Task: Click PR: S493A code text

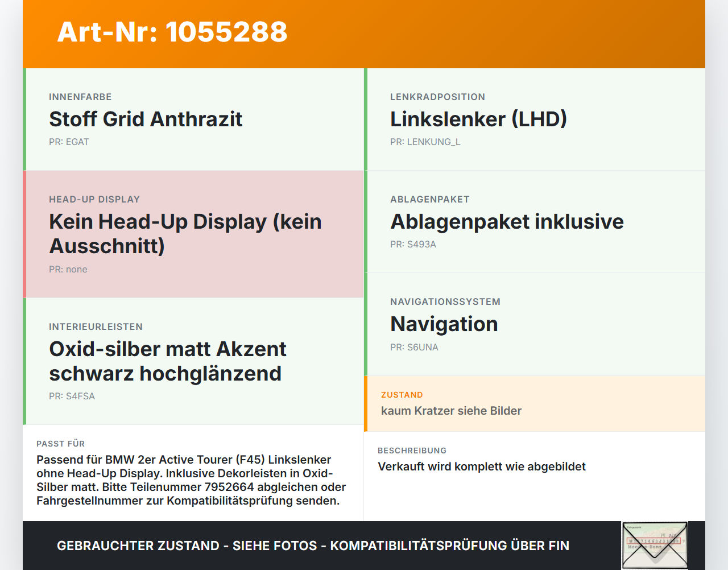Action: pyautogui.click(x=413, y=245)
